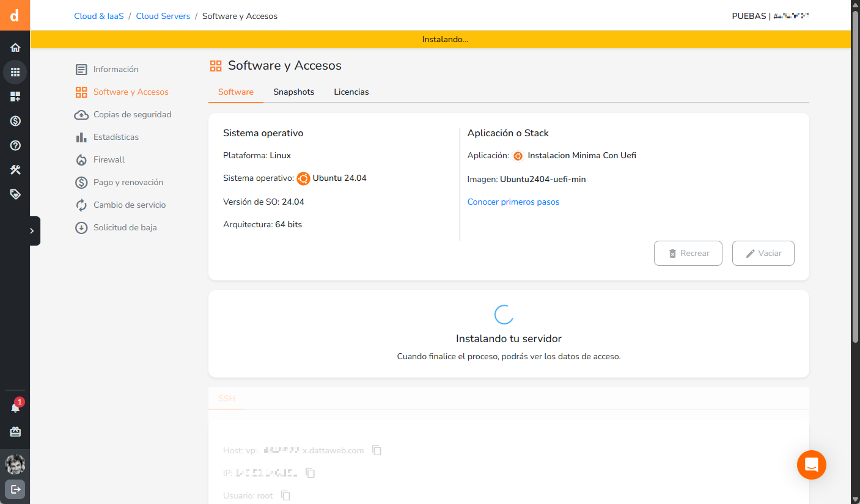Follow the Cloud Servers breadcrumb
This screenshot has width=860, height=504.
163,16
